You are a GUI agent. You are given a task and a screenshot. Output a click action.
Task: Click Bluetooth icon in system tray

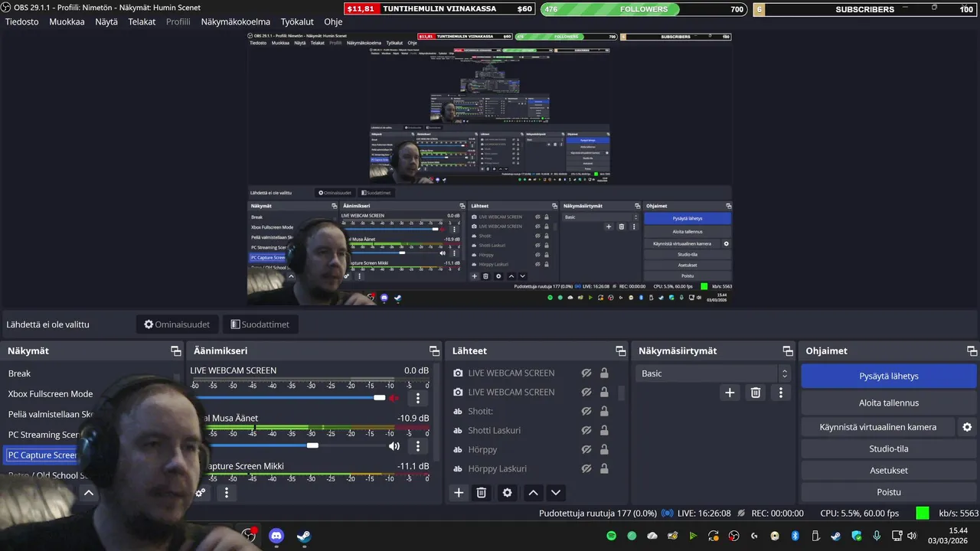(x=795, y=536)
